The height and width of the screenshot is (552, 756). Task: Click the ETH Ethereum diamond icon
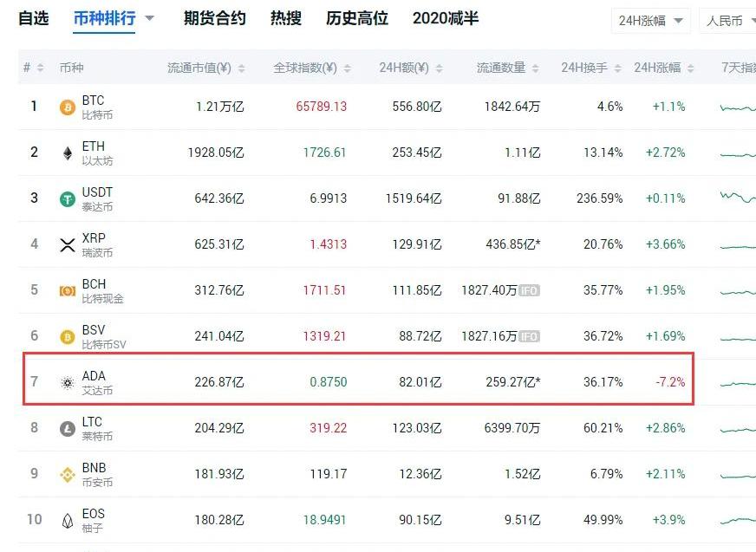pyautogui.click(x=68, y=153)
